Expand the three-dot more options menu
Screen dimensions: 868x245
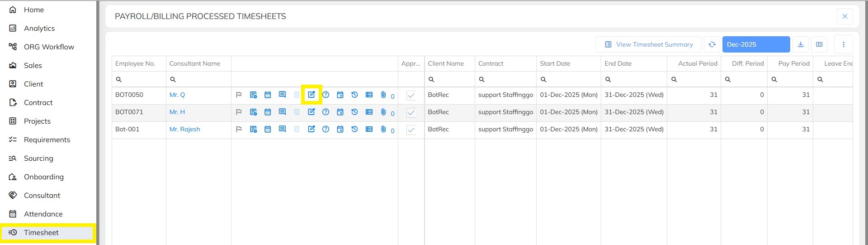[x=844, y=44]
